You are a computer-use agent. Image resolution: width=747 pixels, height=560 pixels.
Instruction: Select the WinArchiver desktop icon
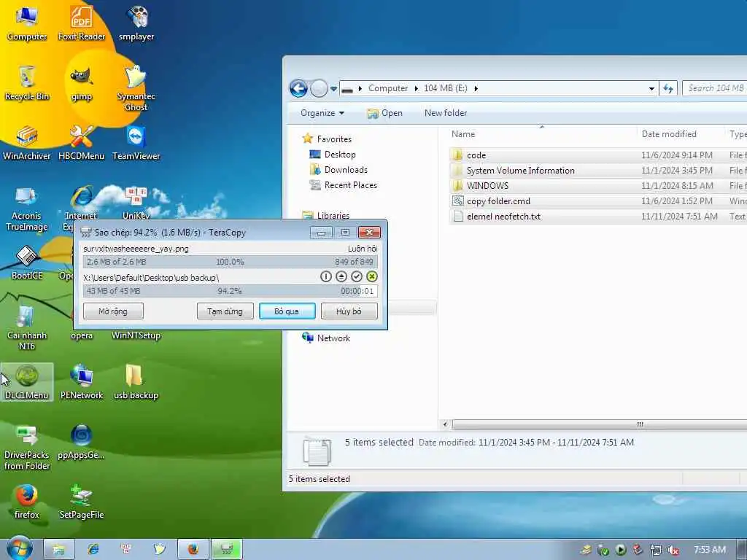click(27, 143)
